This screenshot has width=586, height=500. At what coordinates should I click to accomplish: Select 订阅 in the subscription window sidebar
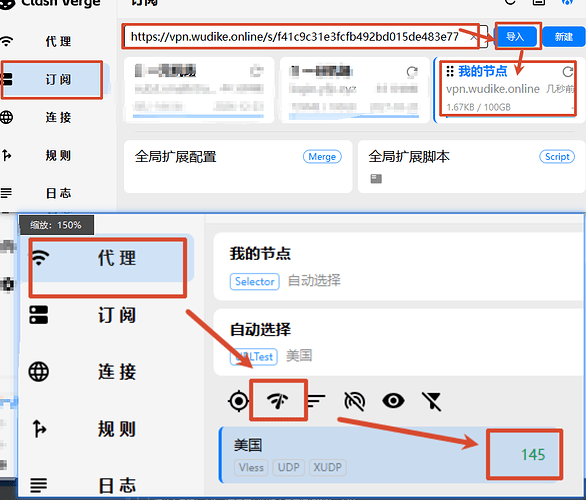click(x=58, y=80)
